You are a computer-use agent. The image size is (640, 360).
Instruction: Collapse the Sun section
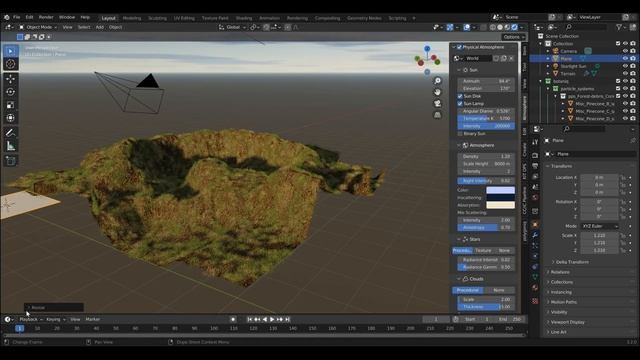tap(459, 70)
